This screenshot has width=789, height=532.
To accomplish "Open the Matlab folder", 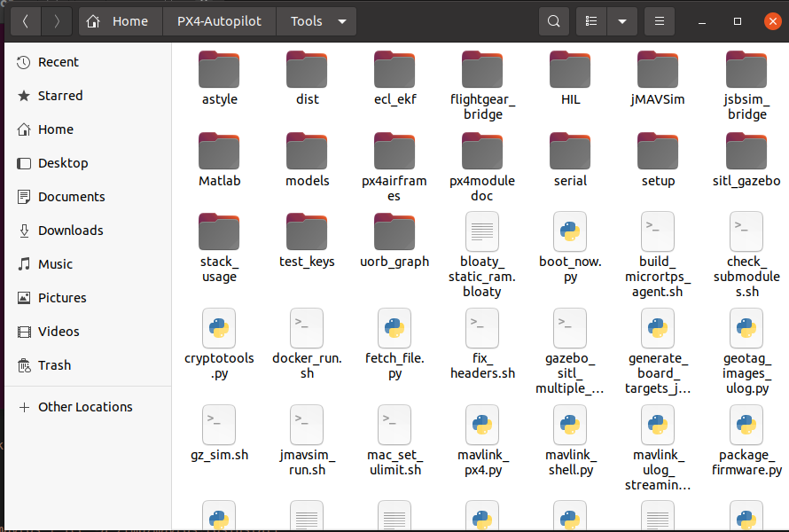I will [x=219, y=160].
